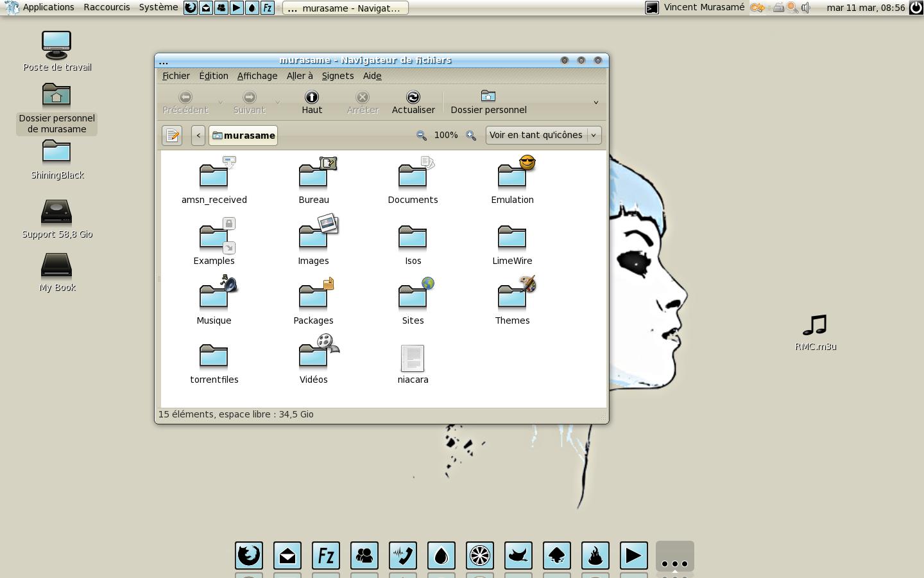Click the contacts launcher in the top panel

(221, 8)
